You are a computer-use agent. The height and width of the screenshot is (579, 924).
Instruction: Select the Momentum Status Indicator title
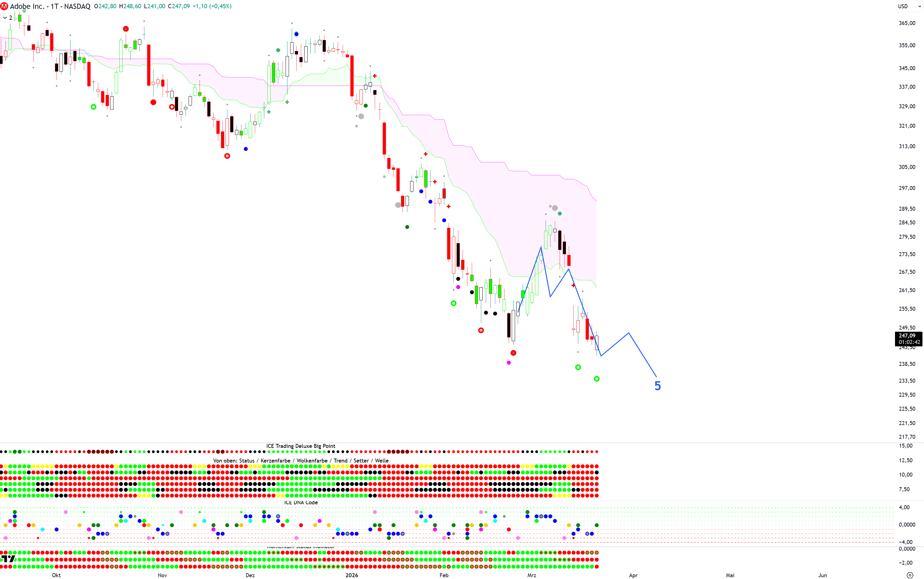click(x=301, y=547)
